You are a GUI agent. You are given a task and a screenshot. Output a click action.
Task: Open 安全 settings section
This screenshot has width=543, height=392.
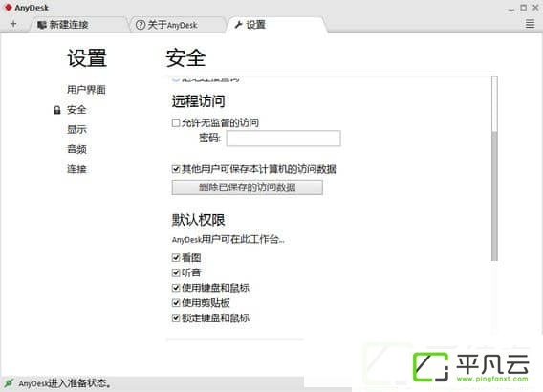76,110
